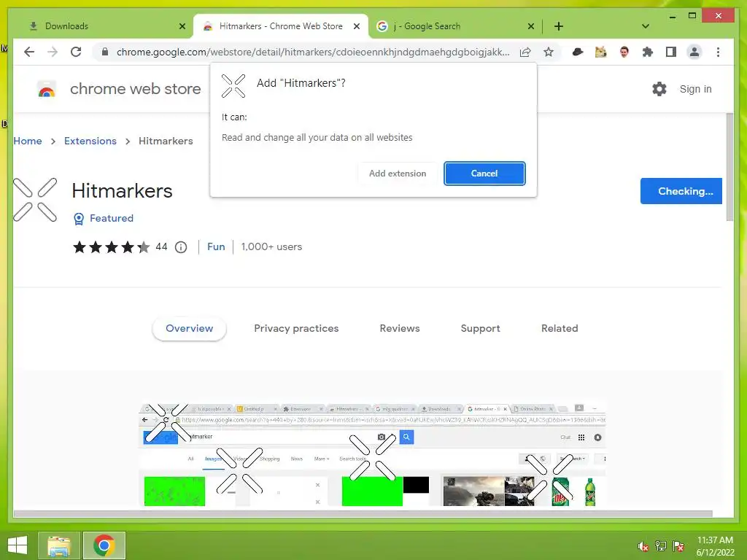Open File Explorer from taskbar
The width and height of the screenshot is (747, 560).
pos(58,545)
